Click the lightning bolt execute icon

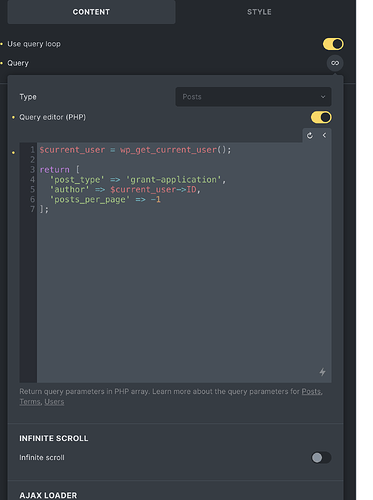322,372
